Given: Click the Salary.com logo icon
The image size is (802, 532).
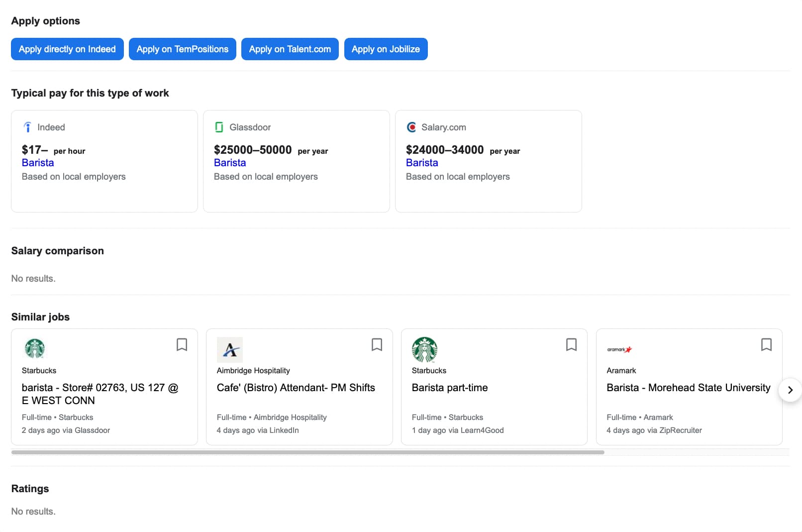Looking at the screenshot, I should click(411, 127).
